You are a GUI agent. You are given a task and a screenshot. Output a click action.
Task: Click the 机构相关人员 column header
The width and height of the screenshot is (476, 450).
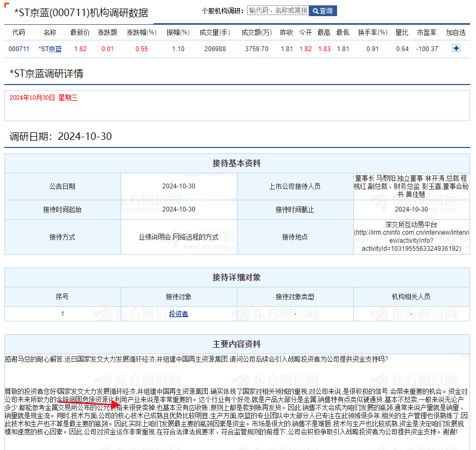pos(411,297)
